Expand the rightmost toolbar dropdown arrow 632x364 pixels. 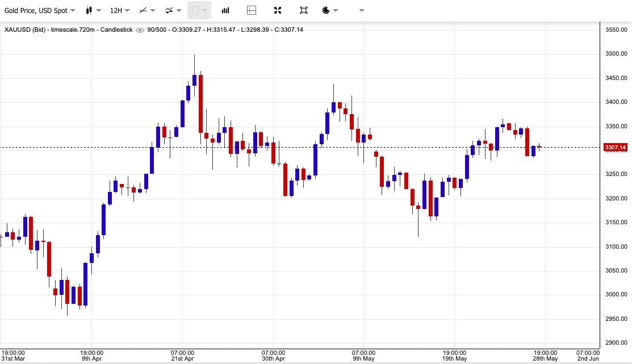point(362,10)
